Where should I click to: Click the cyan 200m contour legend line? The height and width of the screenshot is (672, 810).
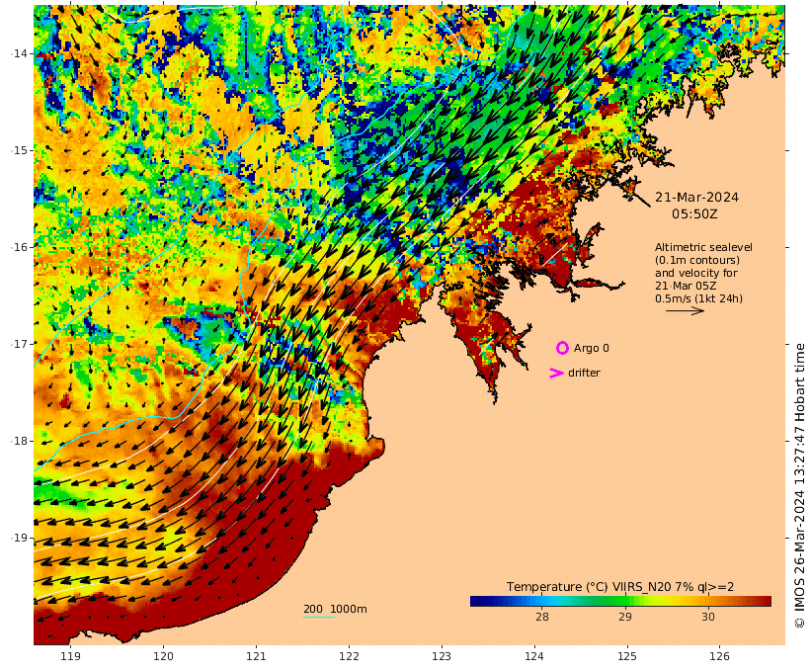319,617
